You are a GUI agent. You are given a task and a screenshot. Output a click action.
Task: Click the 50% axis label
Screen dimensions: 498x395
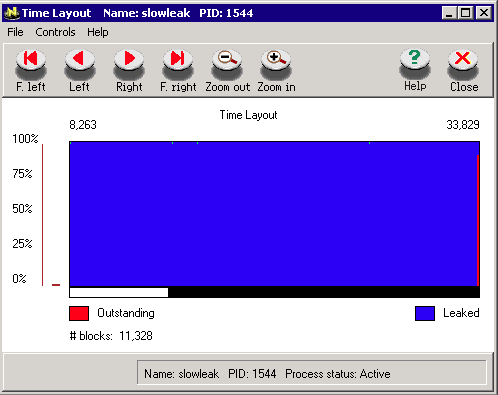pos(22,209)
